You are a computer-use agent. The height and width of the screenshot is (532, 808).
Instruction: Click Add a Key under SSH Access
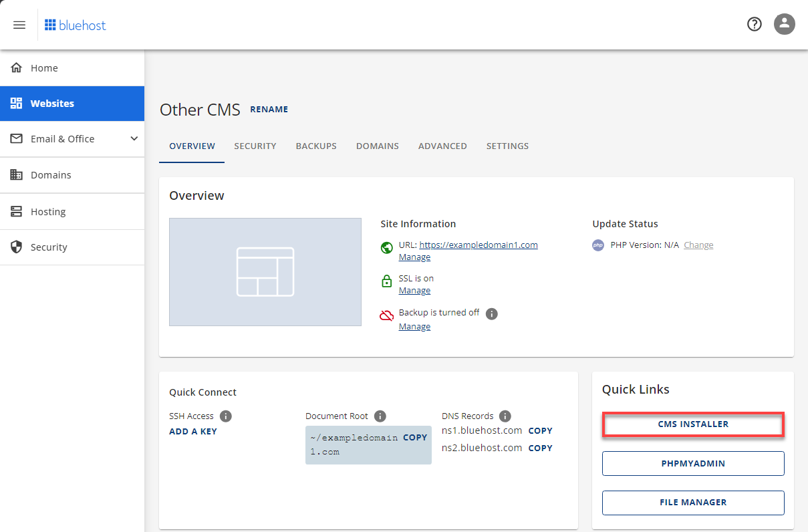coord(193,431)
